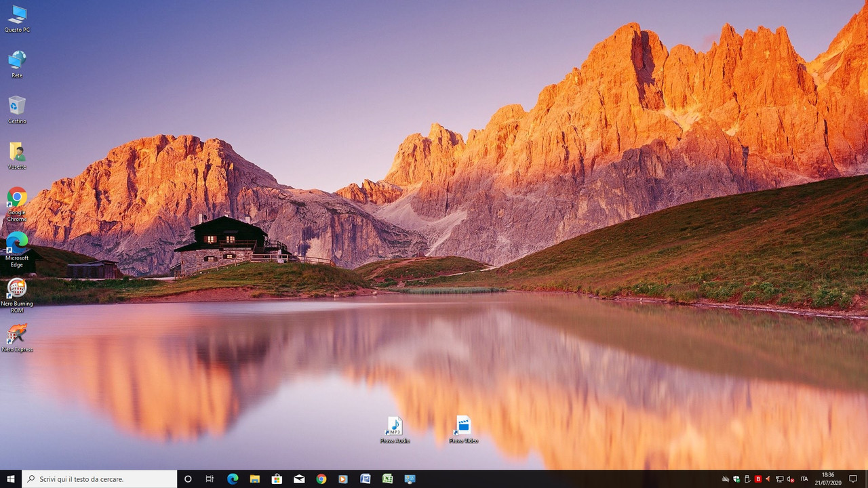
Task: Switch the ITA input language indicator
Action: [x=804, y=479]
